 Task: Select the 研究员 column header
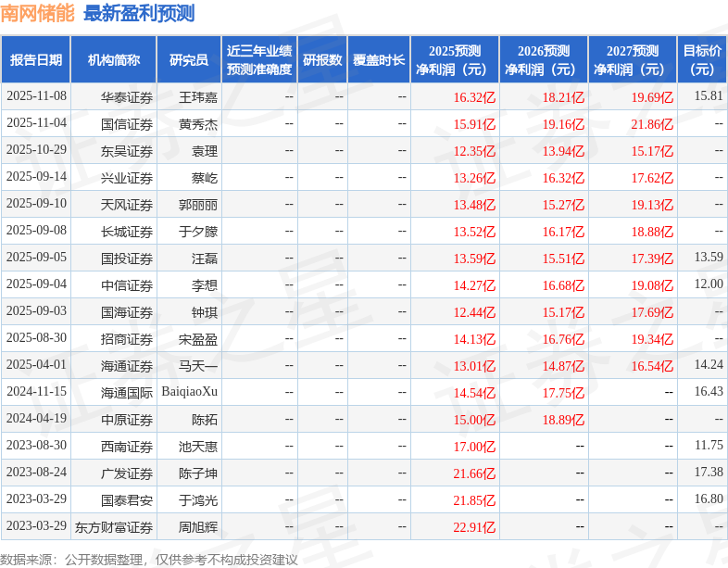189,60
